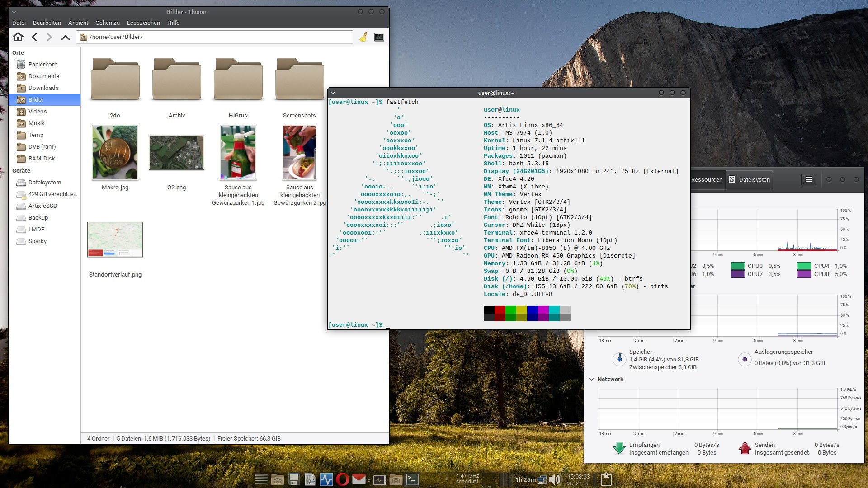
Task: Navigate back in Thunar
Action: click(x=34, y=37)
